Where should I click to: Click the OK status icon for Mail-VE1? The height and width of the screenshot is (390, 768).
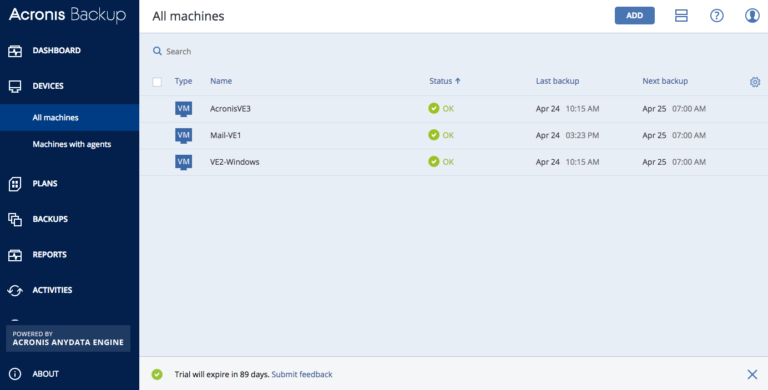[x=433, y=135]
